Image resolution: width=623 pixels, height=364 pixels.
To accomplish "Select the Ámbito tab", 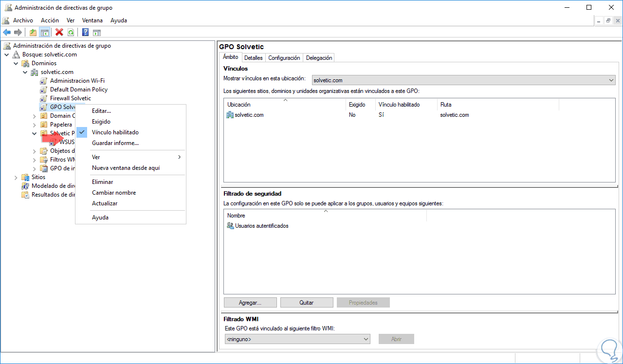I will (x=230, y=57).
